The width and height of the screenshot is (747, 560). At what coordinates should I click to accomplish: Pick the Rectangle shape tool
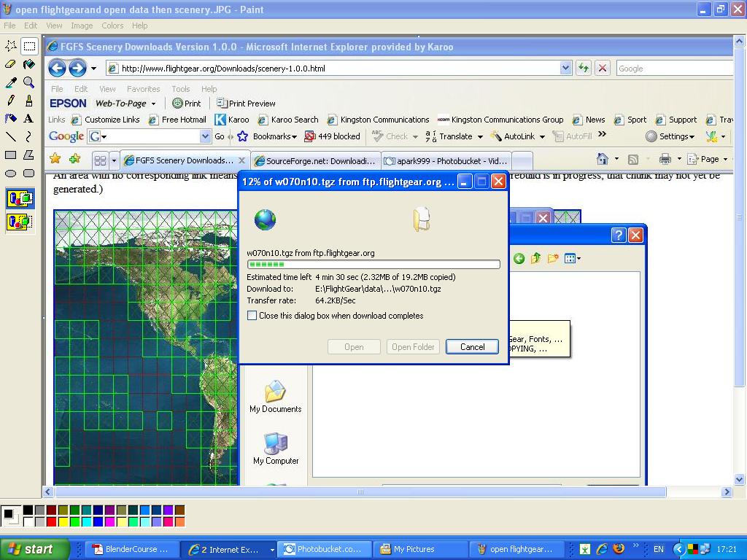click(11, 155)
